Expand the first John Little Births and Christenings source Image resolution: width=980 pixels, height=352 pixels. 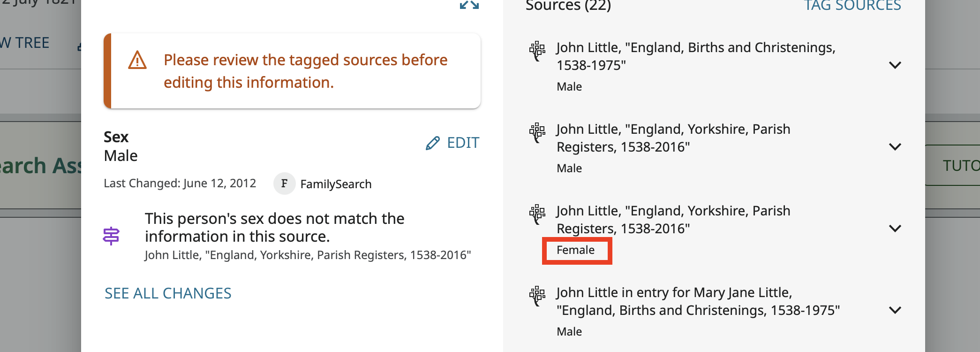click(x=895, y=65)
